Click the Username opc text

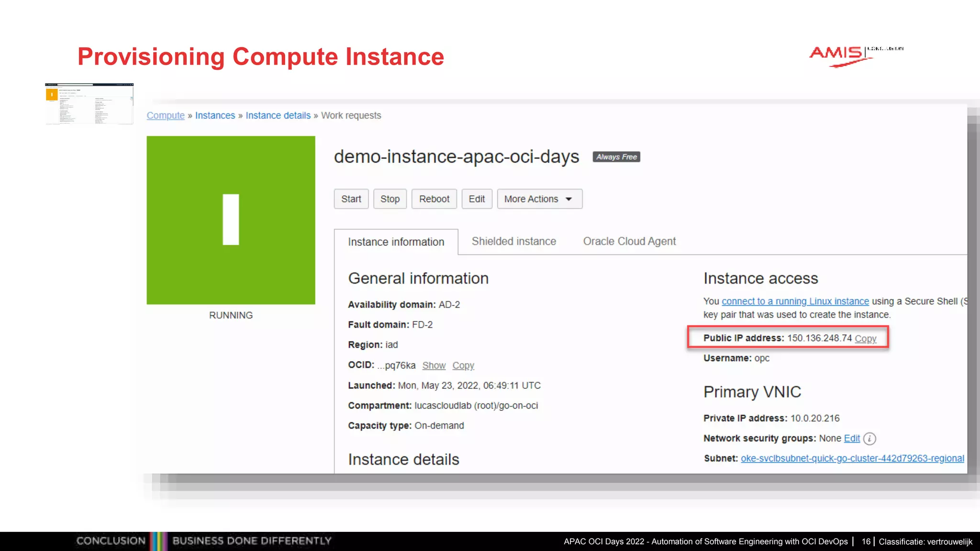pyautogui.click(x=736, y=358)
